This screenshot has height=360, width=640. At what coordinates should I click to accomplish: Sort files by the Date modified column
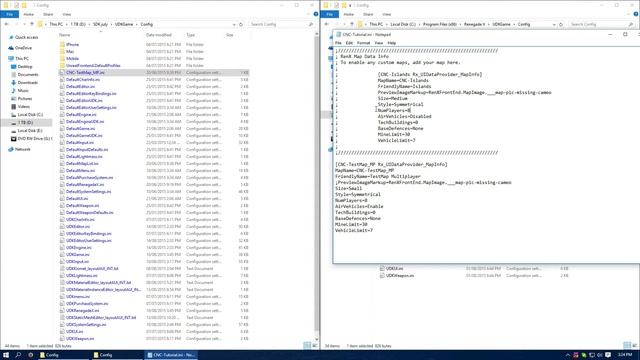pyautogui.click(x=159, y=35)
